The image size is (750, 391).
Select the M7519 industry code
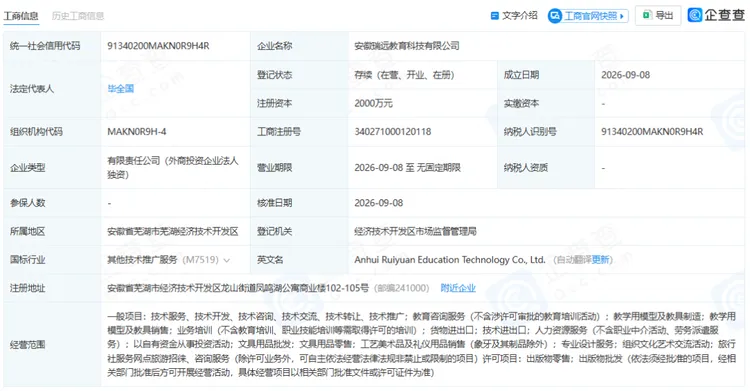(x=200, y=260)
